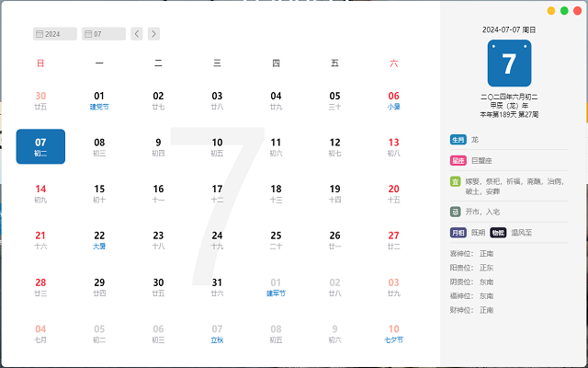Click the 阳贵位 正东 row
The image size is (588, 368).
point(471,268)
